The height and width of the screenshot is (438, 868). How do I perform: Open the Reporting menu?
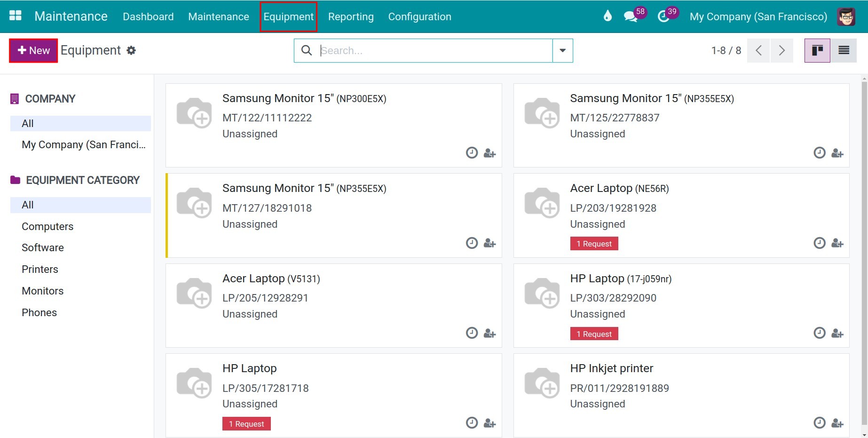[351, 16]
